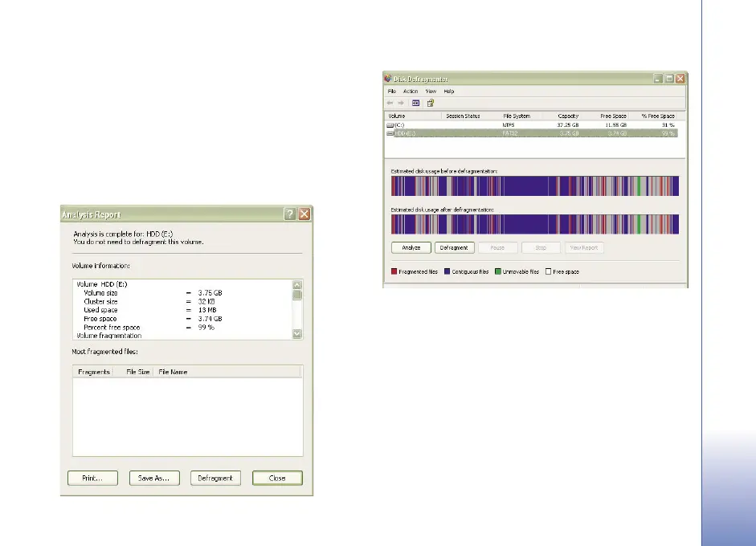
Task: Close the Analysis Report dialog with the X
Action: pyautogui.click(x=304, y=214)
